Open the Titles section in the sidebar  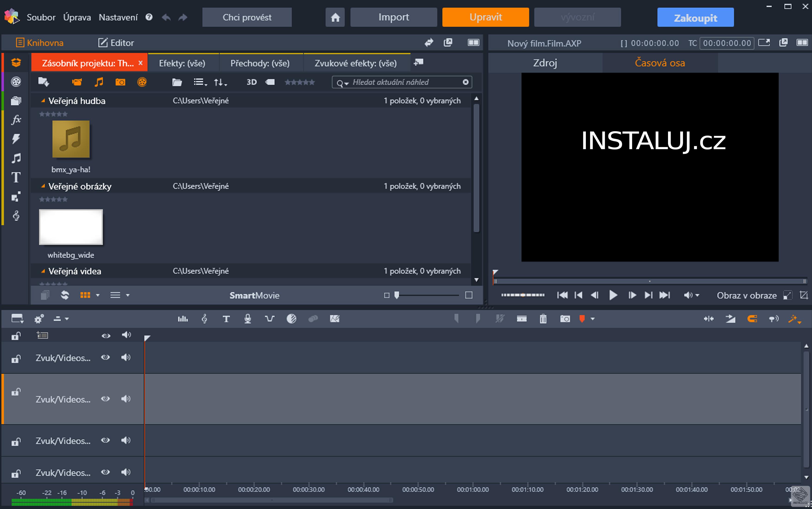(x=16, y=177)
